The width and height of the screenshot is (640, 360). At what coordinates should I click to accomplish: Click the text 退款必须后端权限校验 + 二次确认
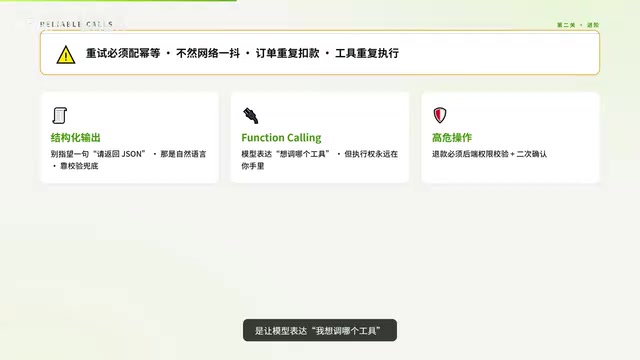click(489, 154)
